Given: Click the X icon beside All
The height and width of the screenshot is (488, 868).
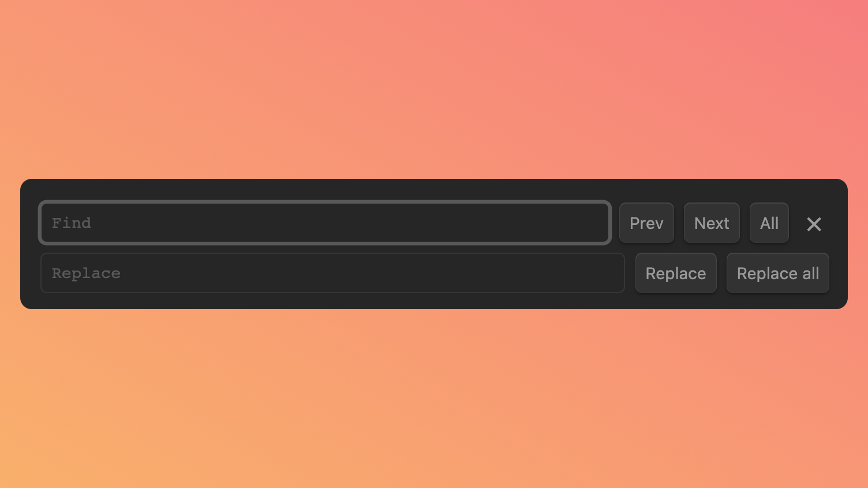Looking at the screenshot, I should click(x=814, y=224).
